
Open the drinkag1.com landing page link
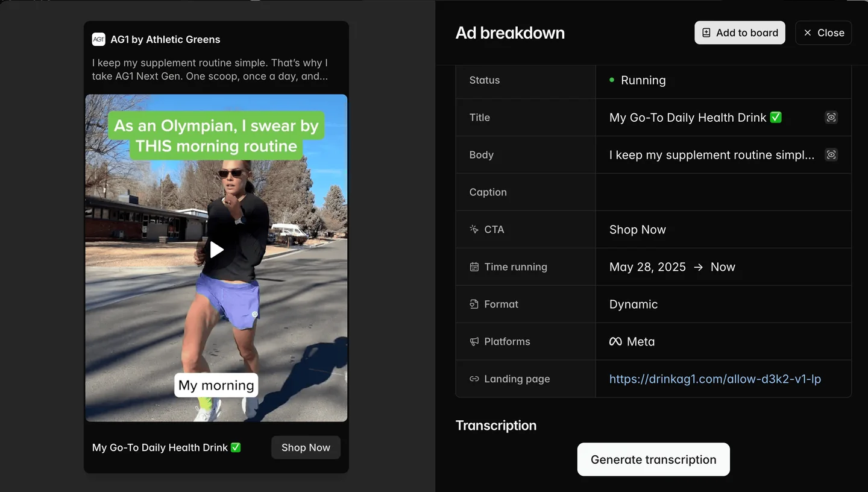coord(715,379)
